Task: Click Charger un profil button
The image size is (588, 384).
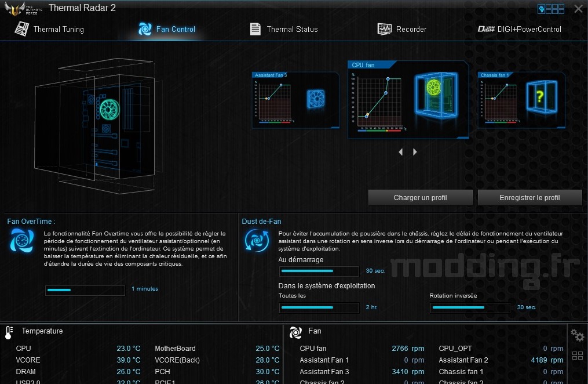Action: (x=421, y=197)
